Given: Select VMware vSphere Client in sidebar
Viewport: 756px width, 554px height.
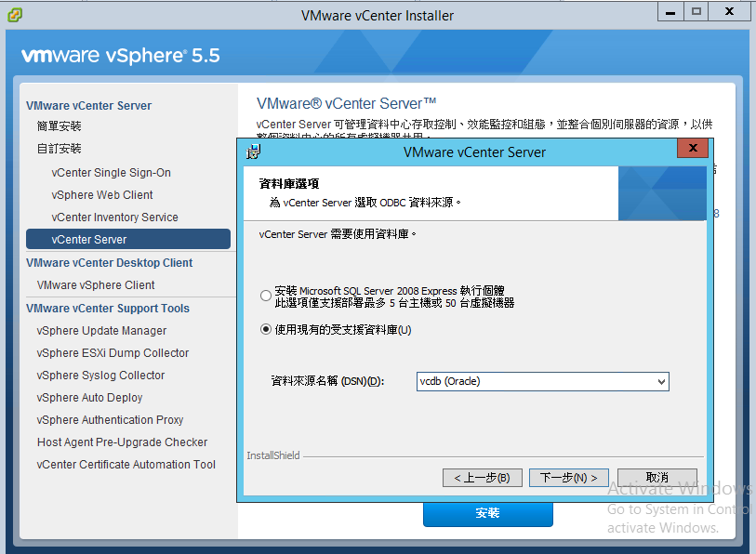Looking at the screenshot, I should (96, 285).
